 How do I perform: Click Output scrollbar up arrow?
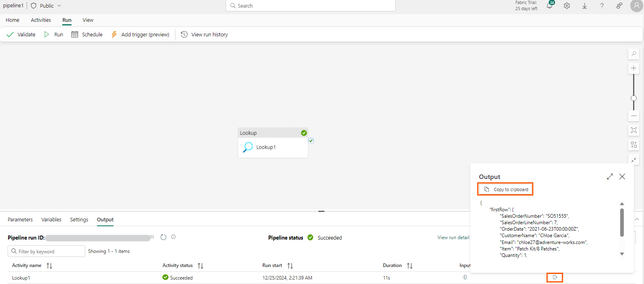622,204
